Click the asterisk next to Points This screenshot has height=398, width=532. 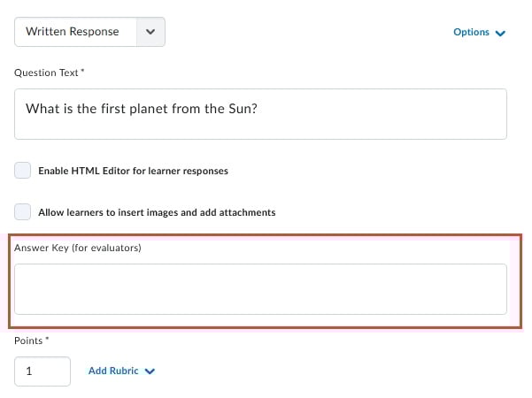[x=46, y=340]
